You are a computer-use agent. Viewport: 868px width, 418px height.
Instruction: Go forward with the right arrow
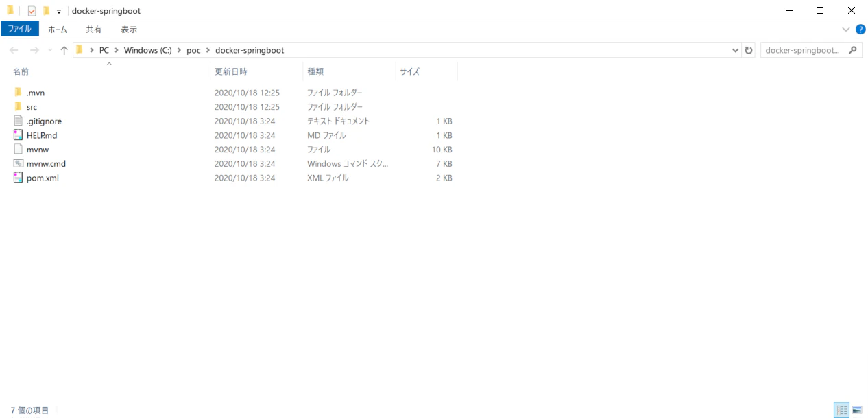[x=34, y=50]
